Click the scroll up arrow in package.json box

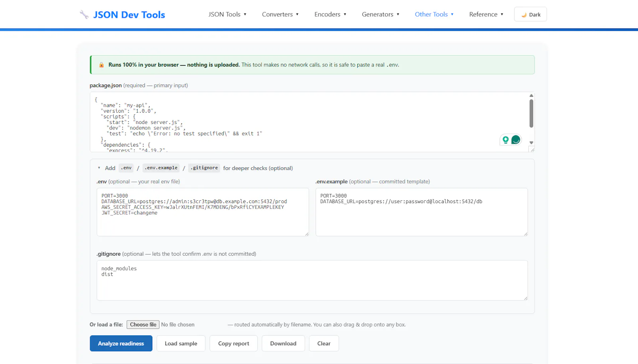click(x=531, y=96)
